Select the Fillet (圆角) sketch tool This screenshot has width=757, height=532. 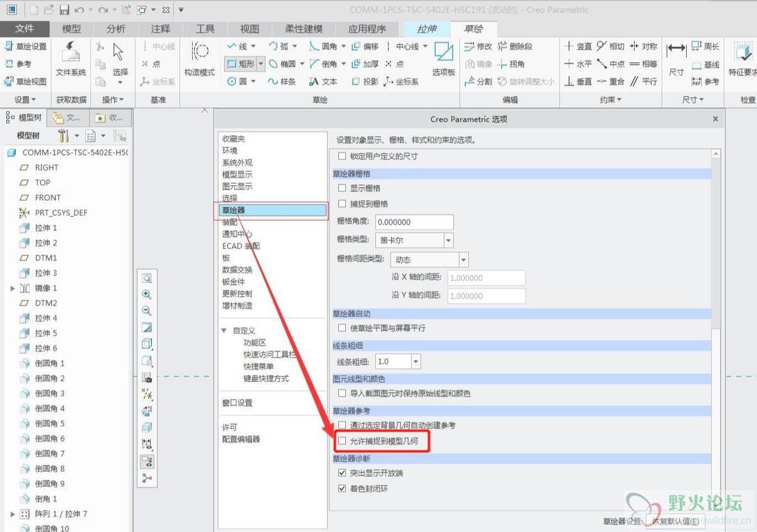coord(323,46)
